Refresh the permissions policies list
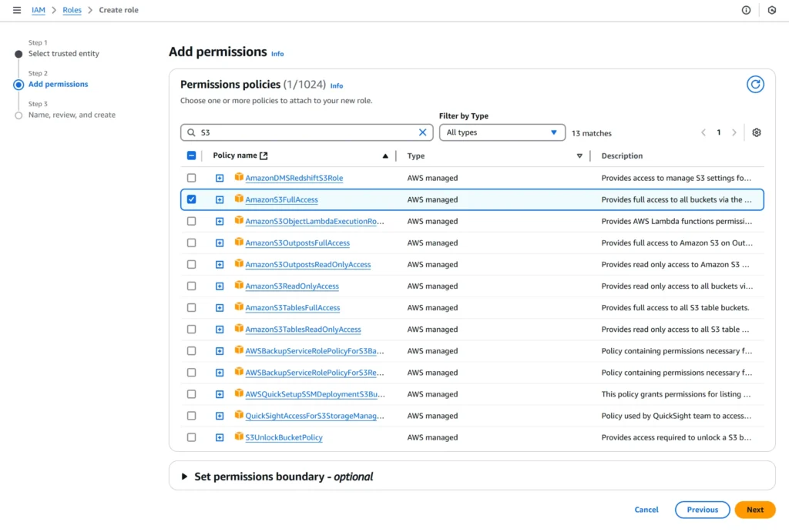Viewport: 789px width, 532px height. (x=755, y=85)
